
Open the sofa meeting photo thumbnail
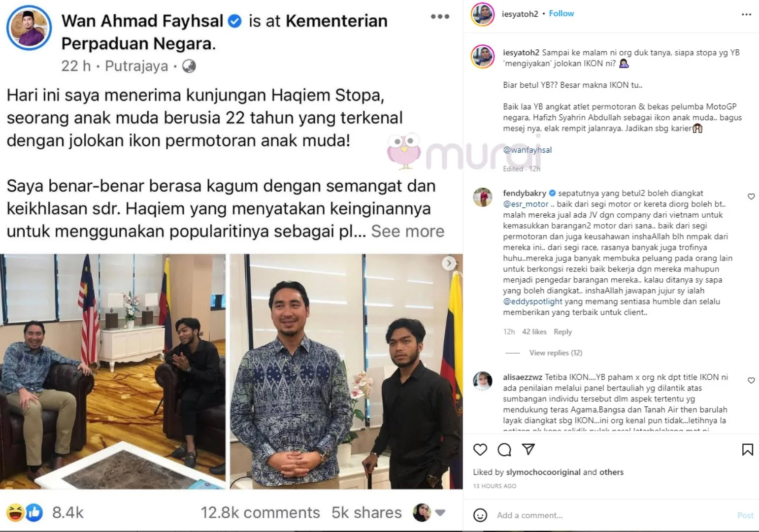[113, 371]
